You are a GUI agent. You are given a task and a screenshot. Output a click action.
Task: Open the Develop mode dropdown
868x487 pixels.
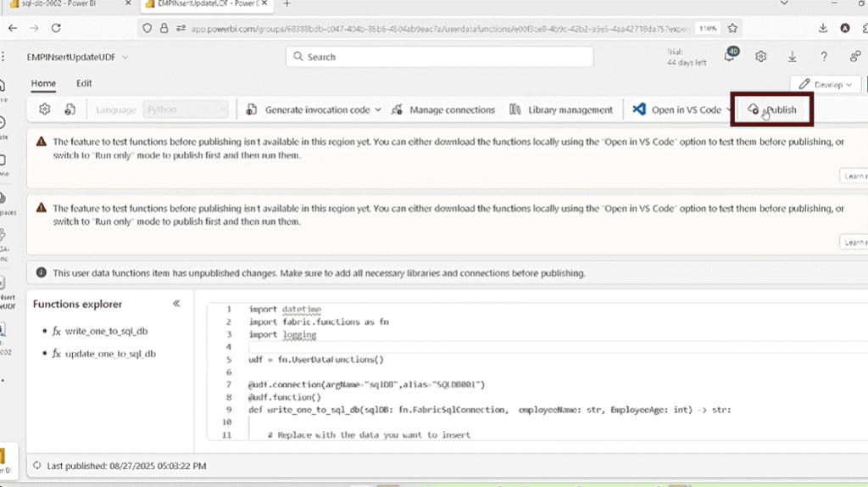[826, 85]
